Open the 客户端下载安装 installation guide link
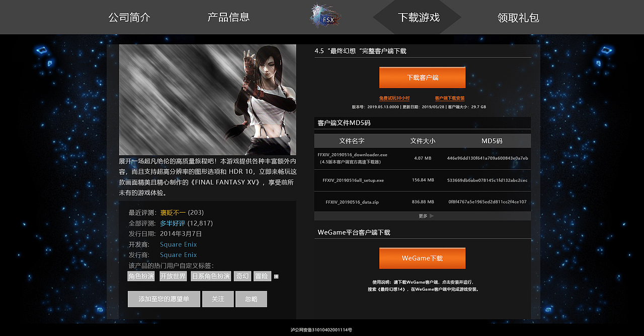Screen dimensions: 644x336 click(449, 98)
